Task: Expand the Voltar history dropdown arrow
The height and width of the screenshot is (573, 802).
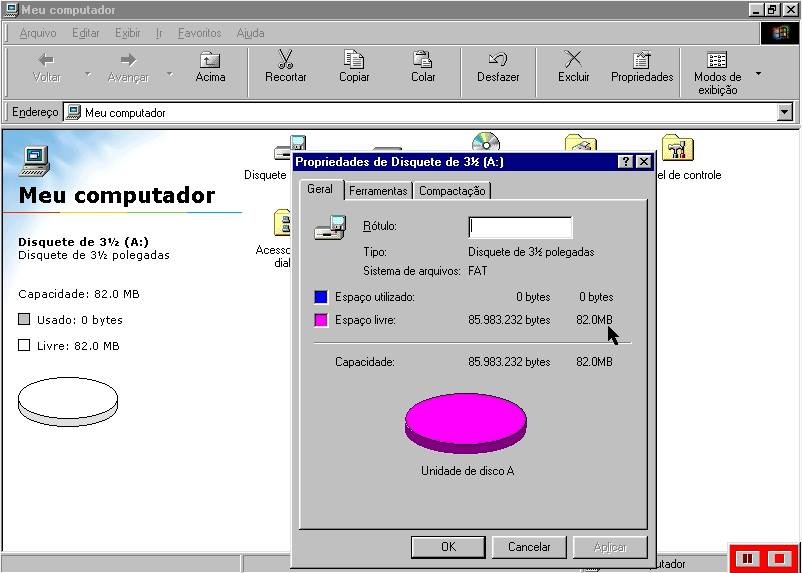Action: [88, 75]
